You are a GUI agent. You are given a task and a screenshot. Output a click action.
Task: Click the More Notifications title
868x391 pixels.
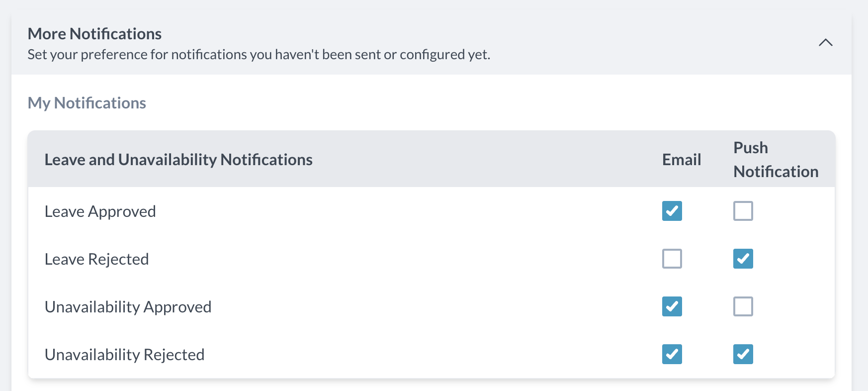(x=94, y=34)
